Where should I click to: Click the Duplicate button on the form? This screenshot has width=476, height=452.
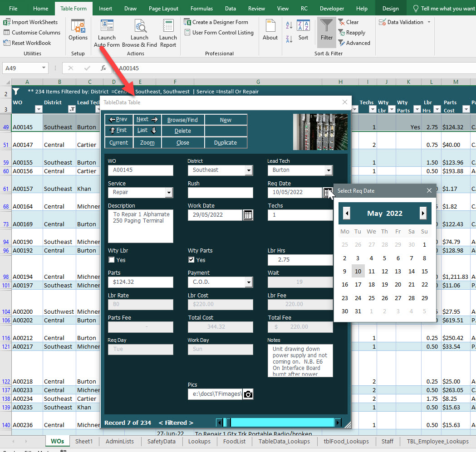(226, 142)
